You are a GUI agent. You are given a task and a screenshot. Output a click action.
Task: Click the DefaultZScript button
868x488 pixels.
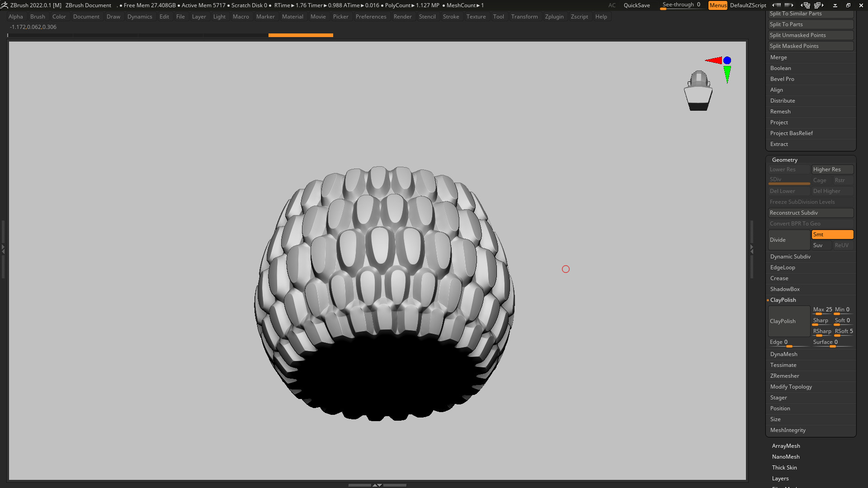pos(748,5)
